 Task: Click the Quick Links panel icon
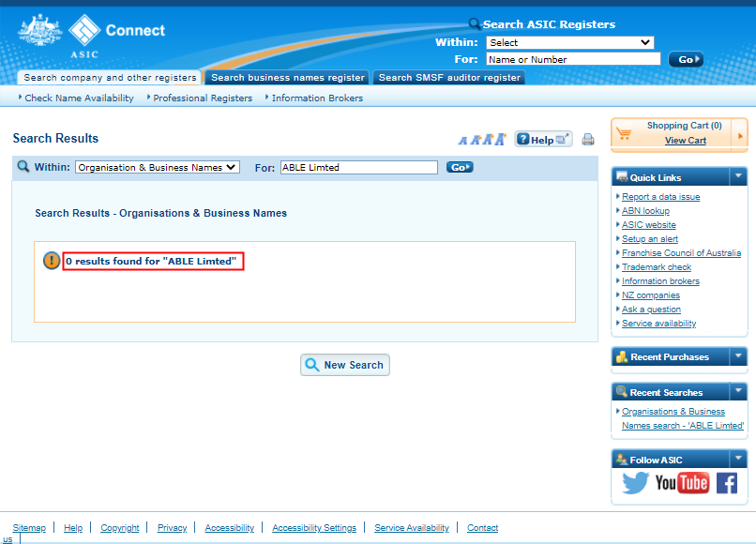point(622,176)
